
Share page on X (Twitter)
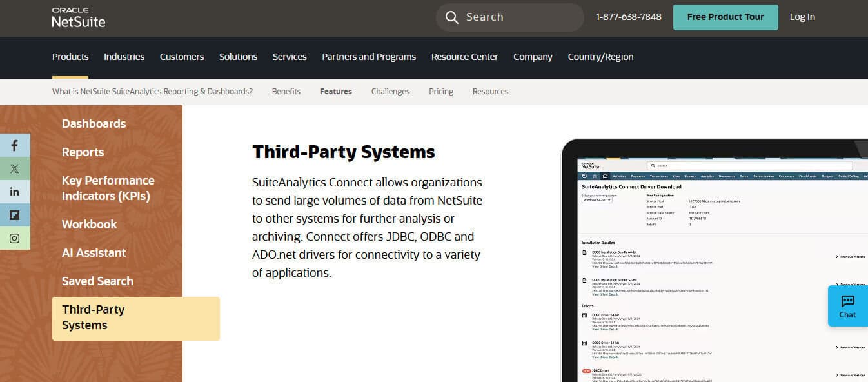(x=15, y=168)
